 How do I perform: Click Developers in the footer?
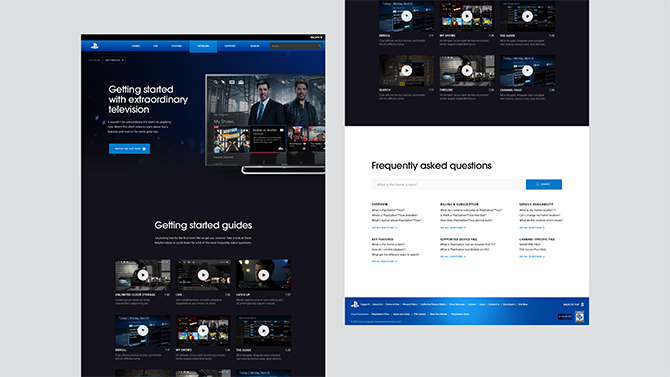(509, 304)
